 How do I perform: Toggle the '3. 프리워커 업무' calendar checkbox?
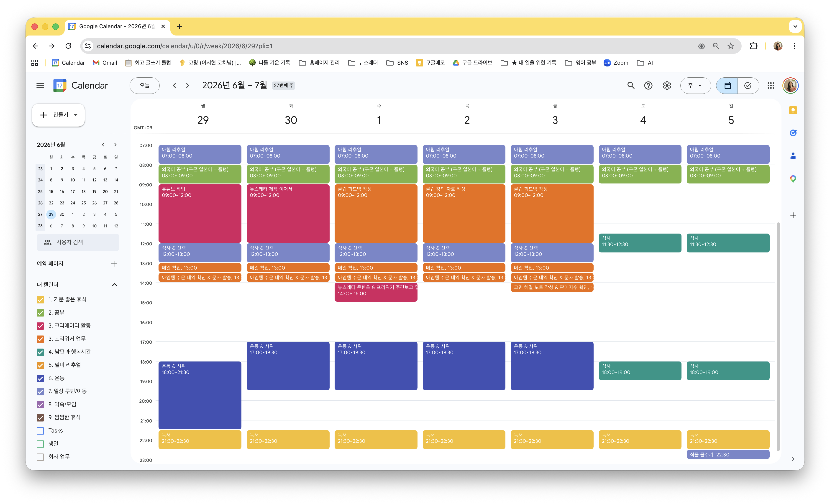pos(40,339)
